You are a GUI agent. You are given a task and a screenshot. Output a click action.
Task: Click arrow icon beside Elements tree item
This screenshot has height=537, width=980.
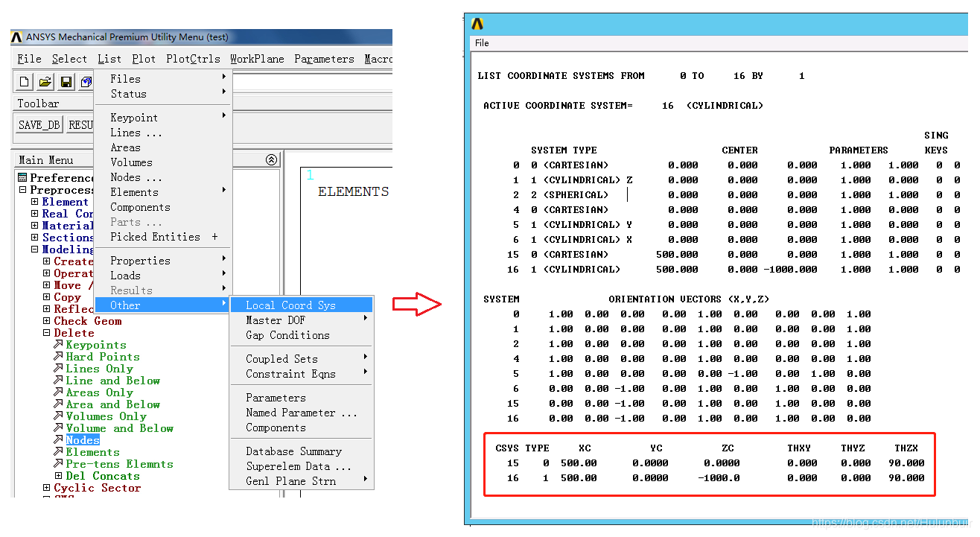point(58,452)
